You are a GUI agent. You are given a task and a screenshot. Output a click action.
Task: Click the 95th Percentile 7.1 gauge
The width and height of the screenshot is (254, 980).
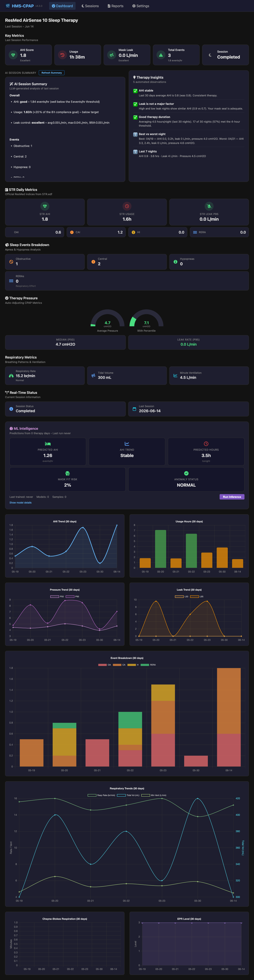click(146, 318)
